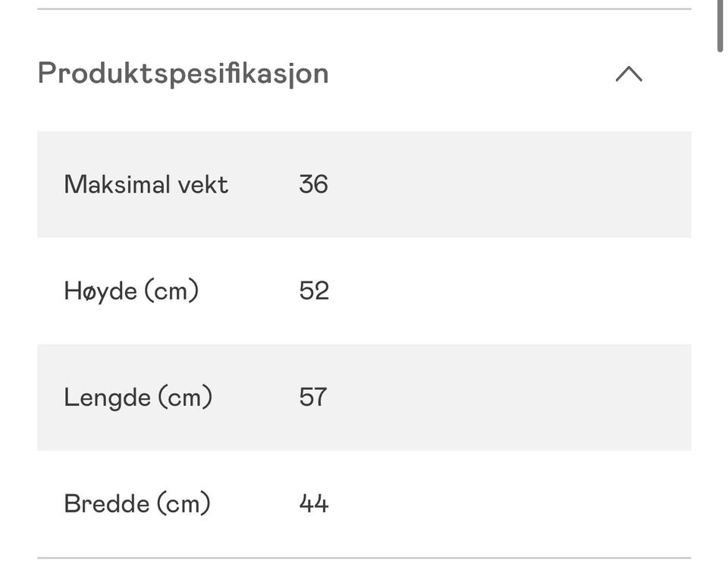
Task: Click the Bredde value 44
Action: pos(314,504)
